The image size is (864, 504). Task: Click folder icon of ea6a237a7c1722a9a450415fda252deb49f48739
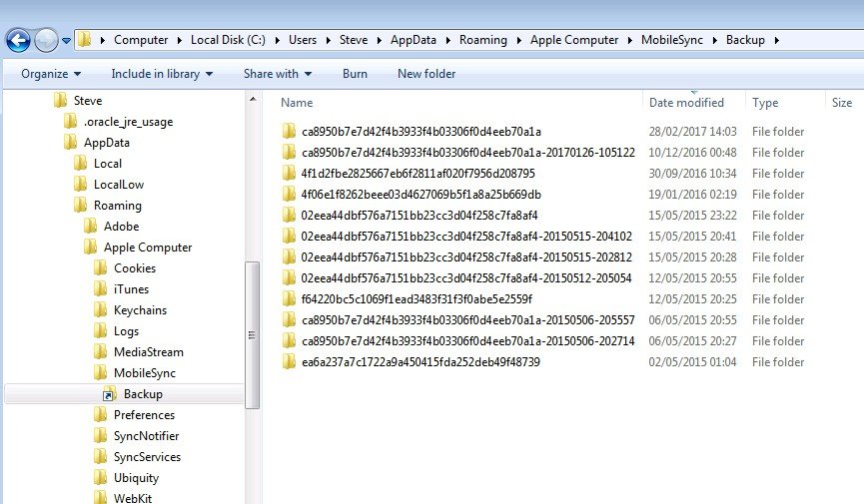click(x=290, y=362)
